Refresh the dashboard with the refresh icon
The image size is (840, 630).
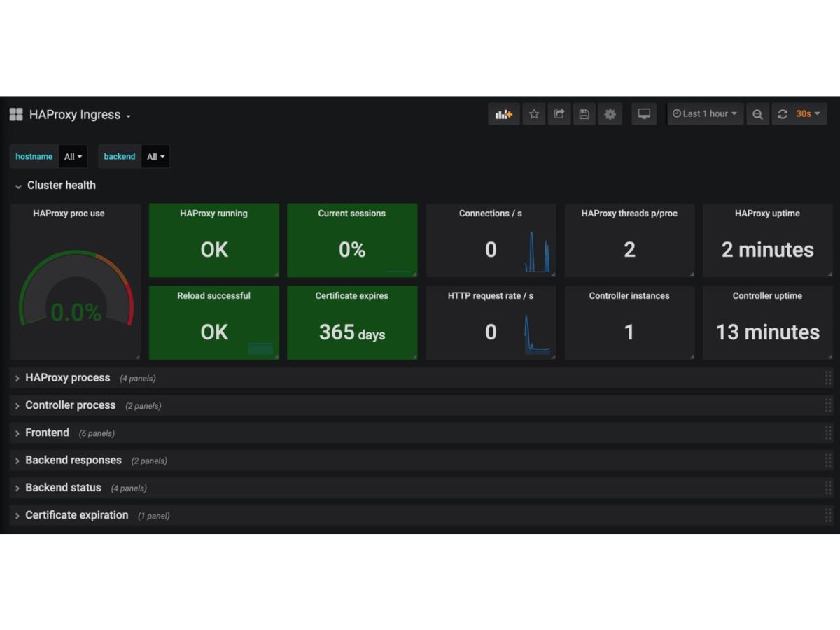click(783, 114)
